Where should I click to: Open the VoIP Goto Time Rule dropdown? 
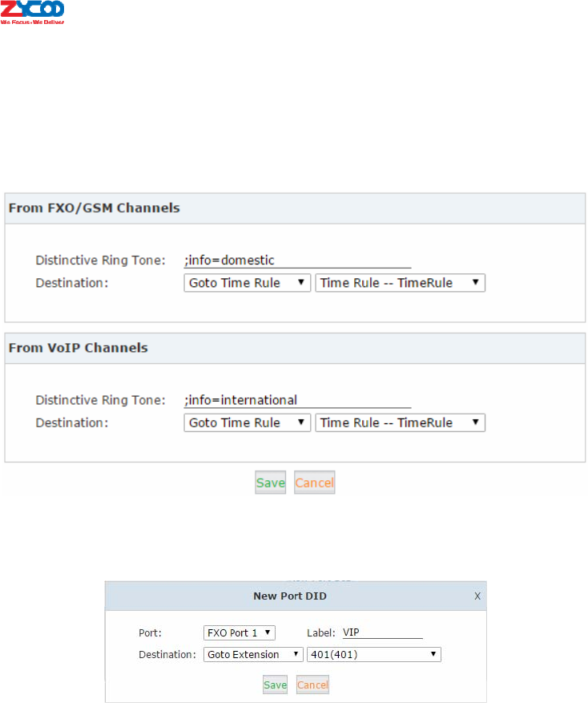(x=247, y=422)
